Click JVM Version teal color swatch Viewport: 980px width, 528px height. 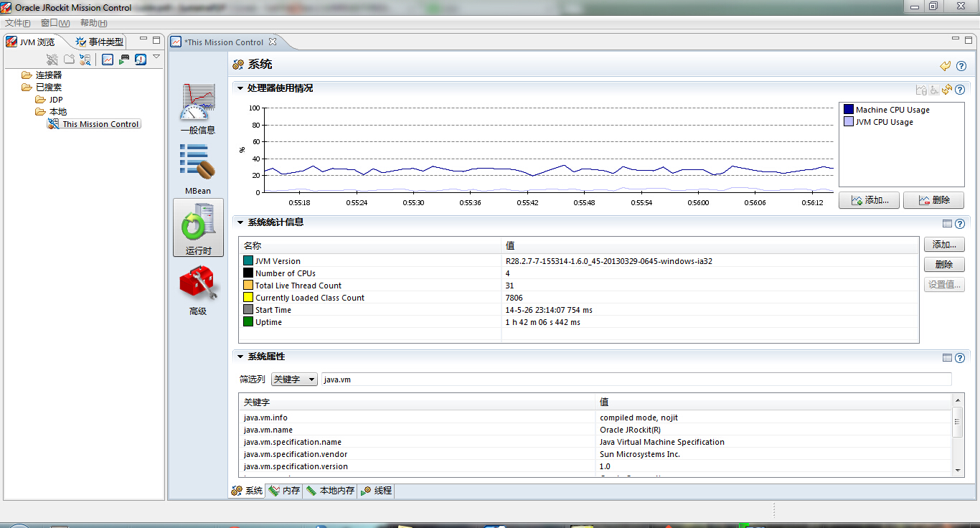point(248,261)
